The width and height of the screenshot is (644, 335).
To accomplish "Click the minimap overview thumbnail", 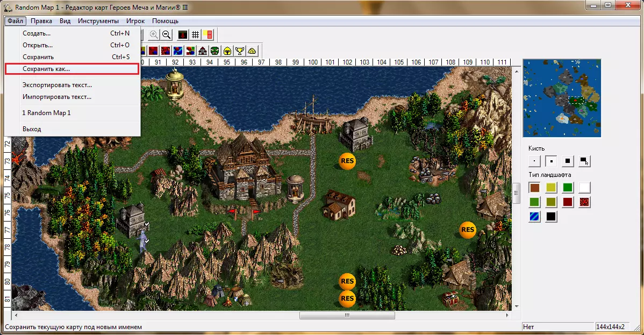I will [x=562, y=98].
